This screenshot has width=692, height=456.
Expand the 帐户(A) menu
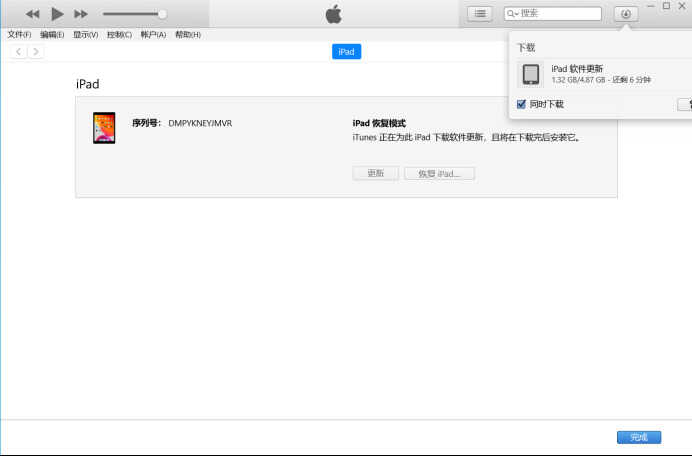coord(153,35)
